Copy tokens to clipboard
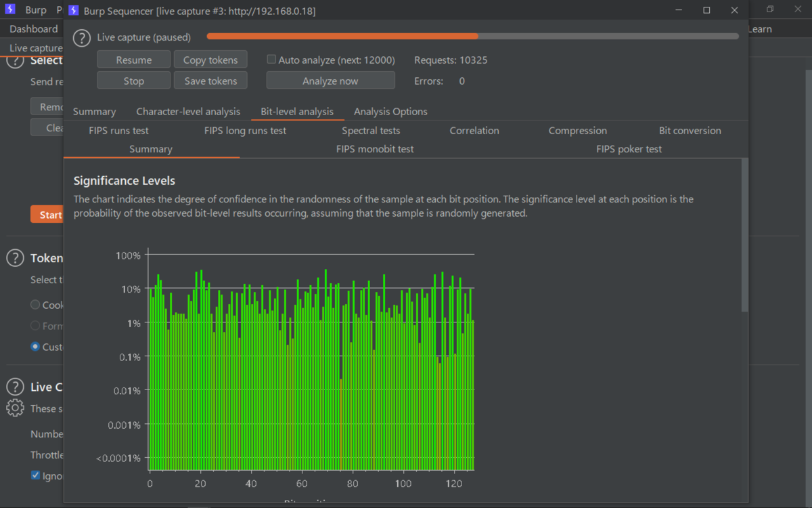 (x=210, y=60)
